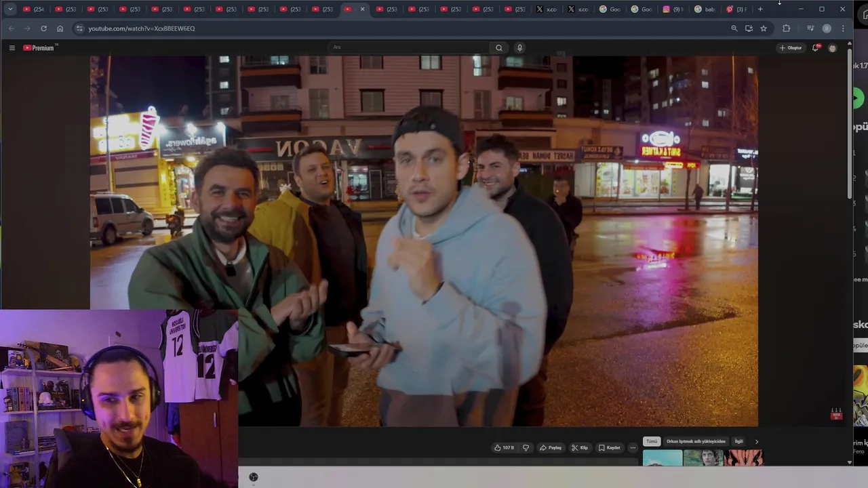The image size is (868, 488).
Task: Click the YouTube 'Ara' search field
Action: point(409,47)
